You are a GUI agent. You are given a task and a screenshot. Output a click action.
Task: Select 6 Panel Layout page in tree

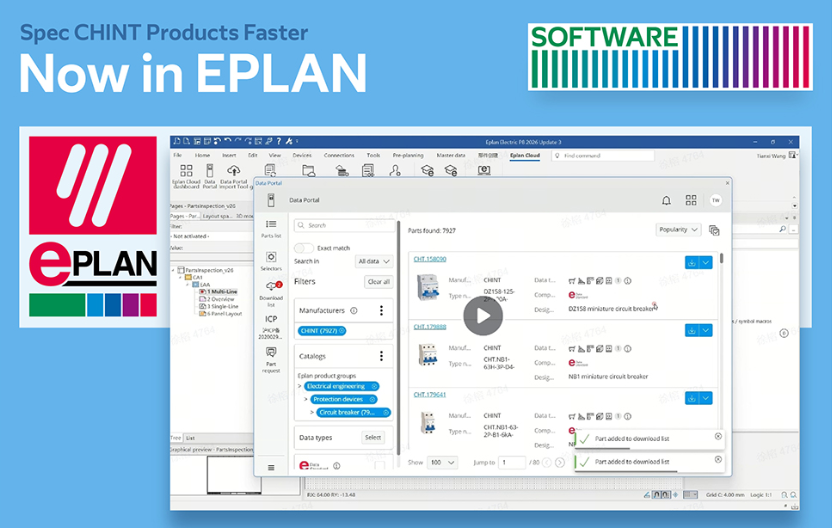point(224,314)
